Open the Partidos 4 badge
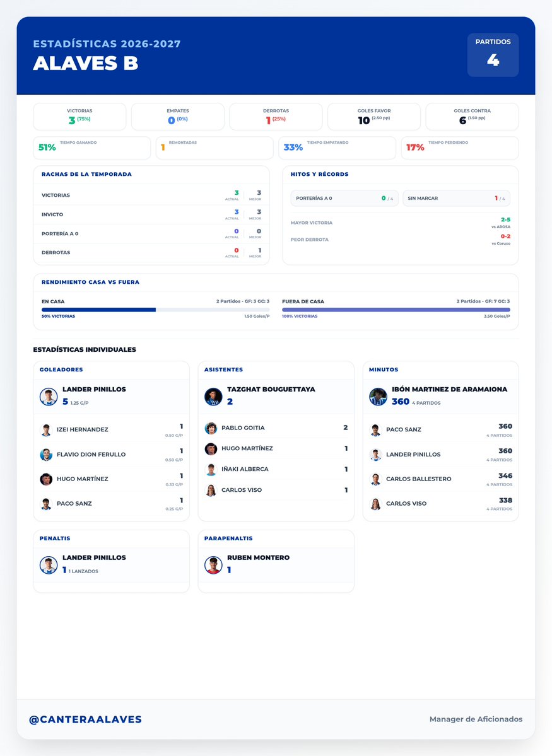The height and width of the screenshot is (756, 552). (493, 55)
